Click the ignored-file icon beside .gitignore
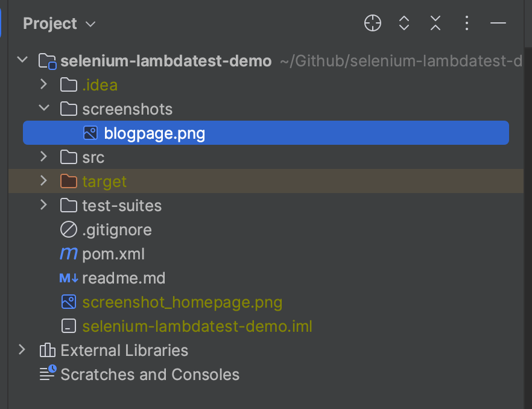The image size is (532, 409). (x=68, y=229)
